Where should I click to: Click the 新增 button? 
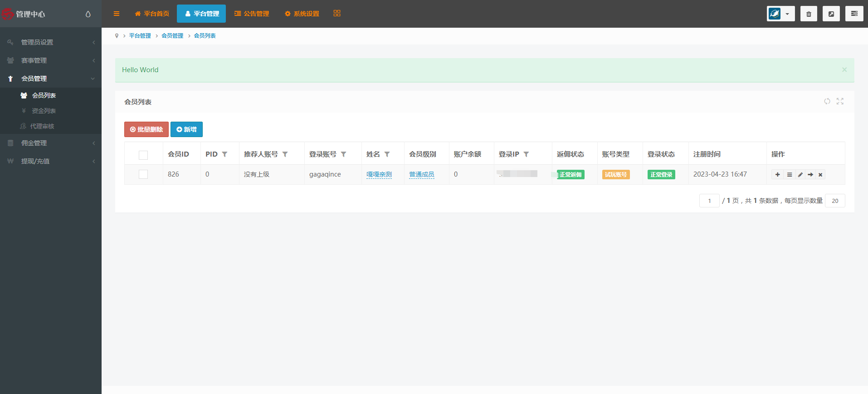coord(186,129)
